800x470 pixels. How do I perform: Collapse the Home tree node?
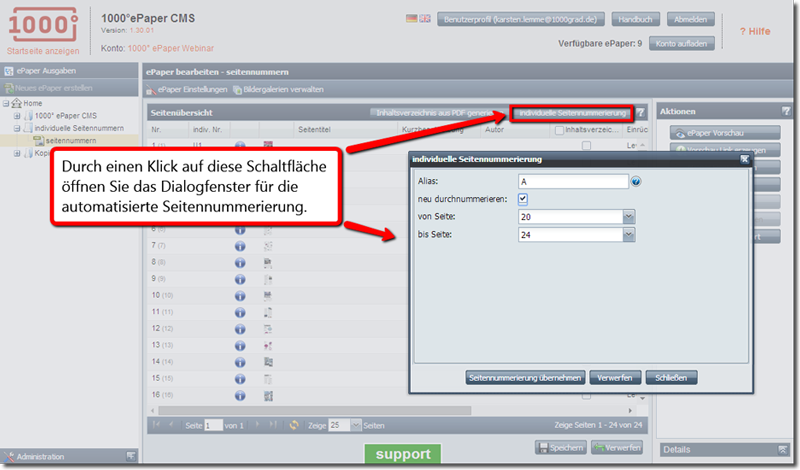pyautogui.click(x=6, y=103)
